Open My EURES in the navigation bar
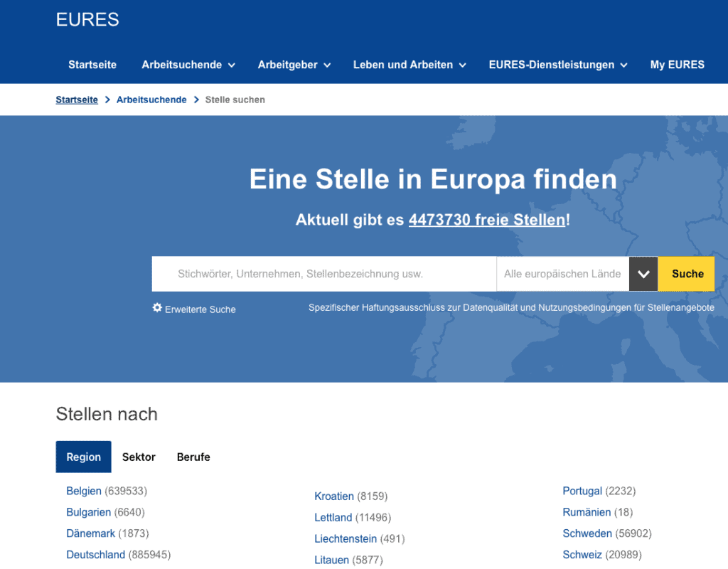 coord(677,65)
